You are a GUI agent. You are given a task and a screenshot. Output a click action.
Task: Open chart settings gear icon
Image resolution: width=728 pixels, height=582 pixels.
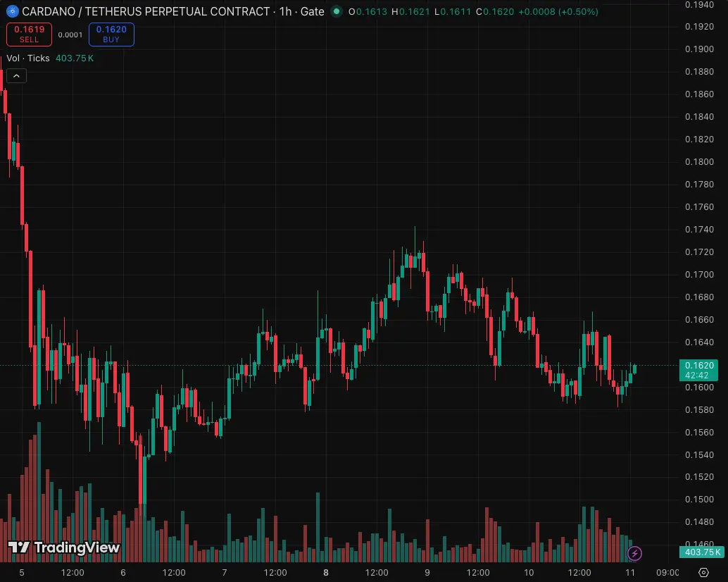[x=703, y=572]
